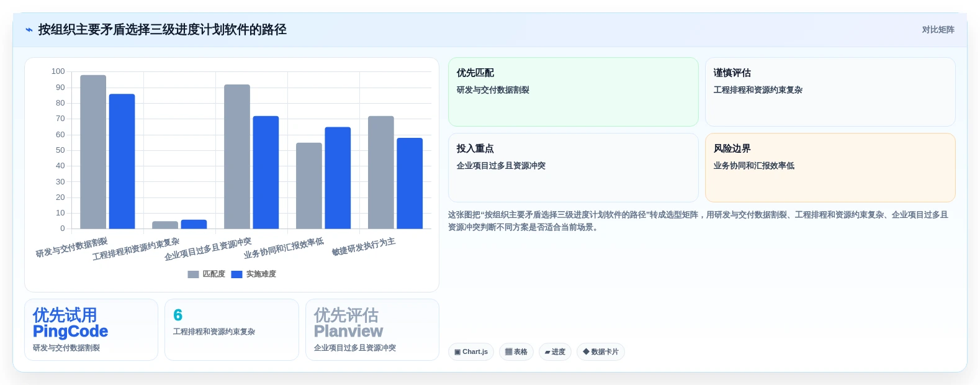Click blue 实施难度 bar for 敏捷研发执行为主
The height and width of the screenshot is (385, 980).
(x=410, y=183)
